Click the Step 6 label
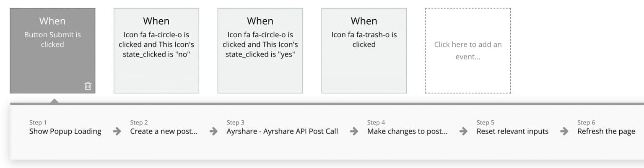The width and height of the screenshot is (644, 168). pos(586,123)
